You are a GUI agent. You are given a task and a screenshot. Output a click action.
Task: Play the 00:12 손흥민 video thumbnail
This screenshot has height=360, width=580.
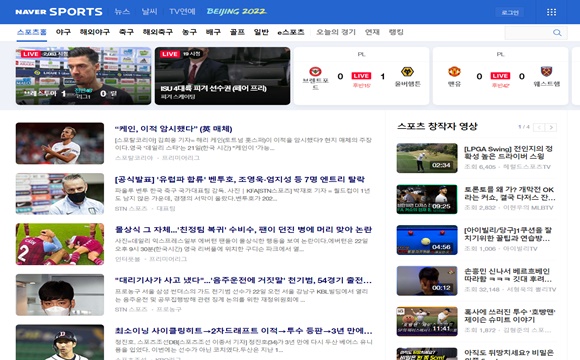point(427,281)
